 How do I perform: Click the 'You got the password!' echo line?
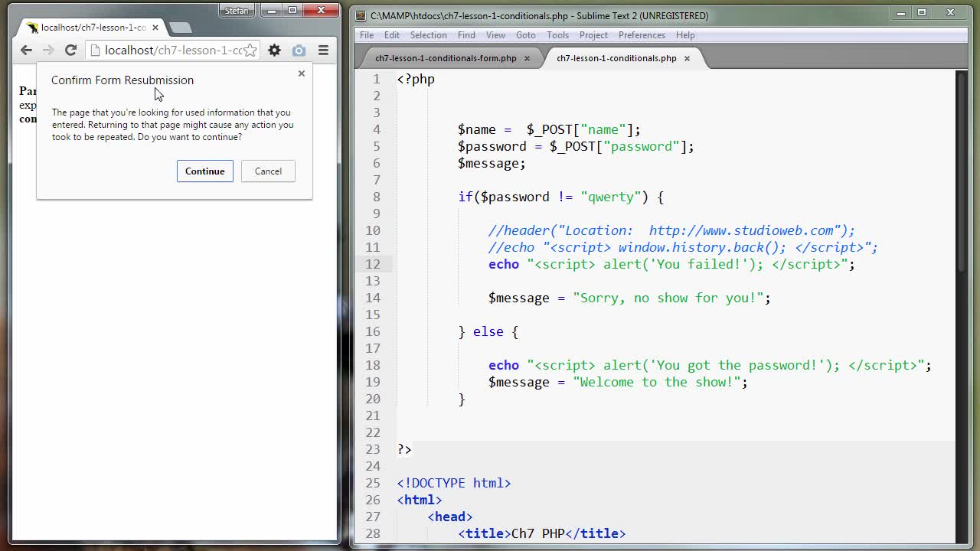click(710, 365)
